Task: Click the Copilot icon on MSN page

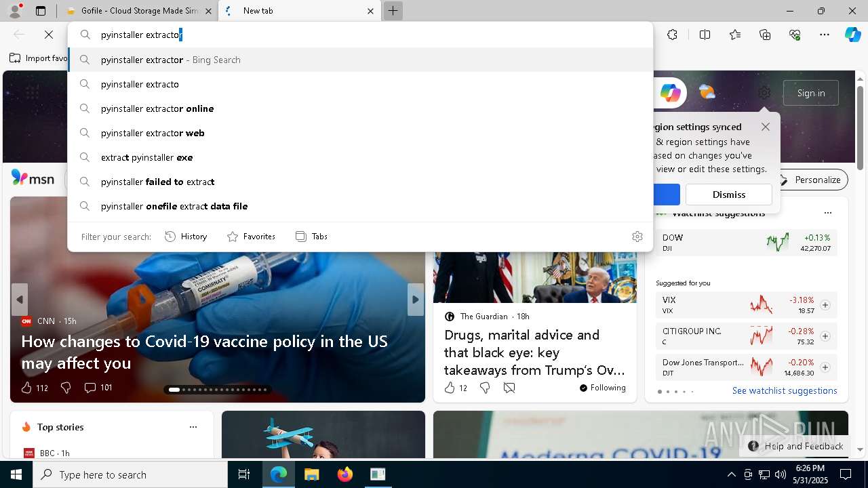Action: click(670, 93)
